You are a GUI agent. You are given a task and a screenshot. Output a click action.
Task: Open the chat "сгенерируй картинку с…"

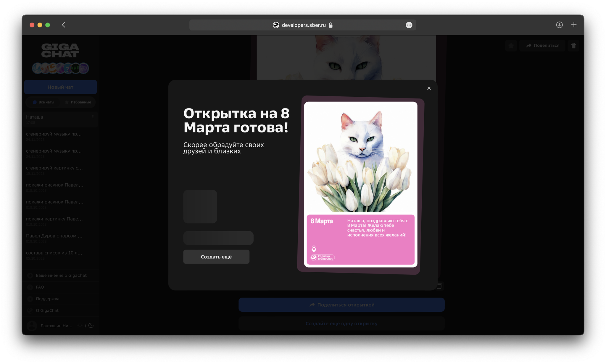click(x=61, y=170)
